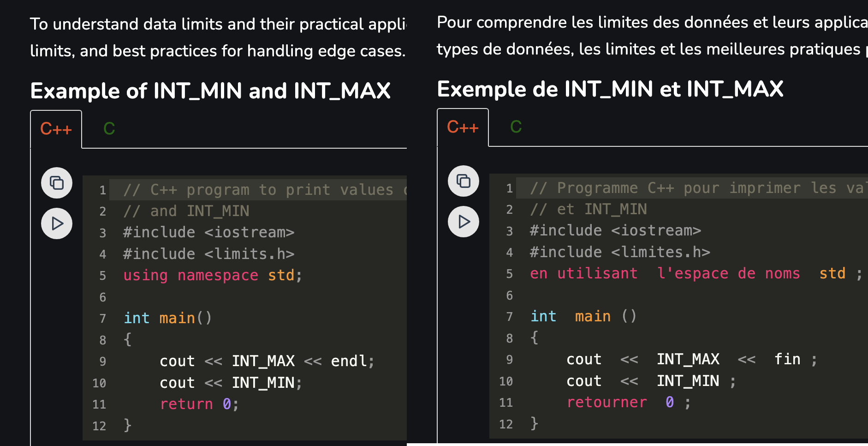Click '#include <limits.h>' in English code
Screen dimensions: 868x446
click(208, 254)
